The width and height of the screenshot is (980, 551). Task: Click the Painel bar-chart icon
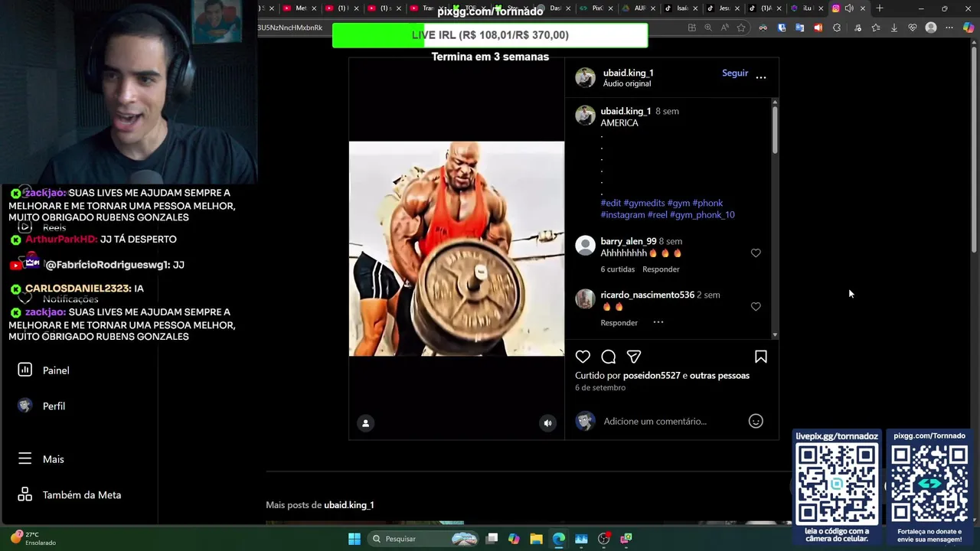(x=25, y=370)
